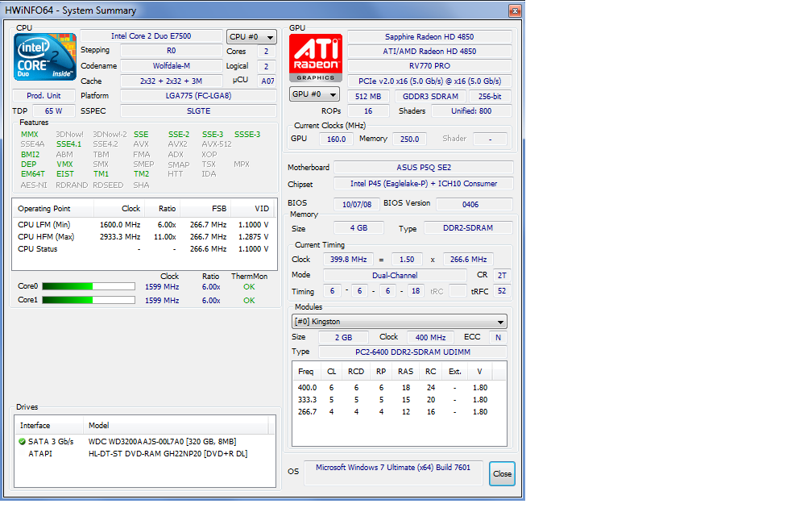The width and height of the screenshot is (812, 508).
Task: Click the BIOS date 10/07/08 field
Action: [x=356, y=204]
